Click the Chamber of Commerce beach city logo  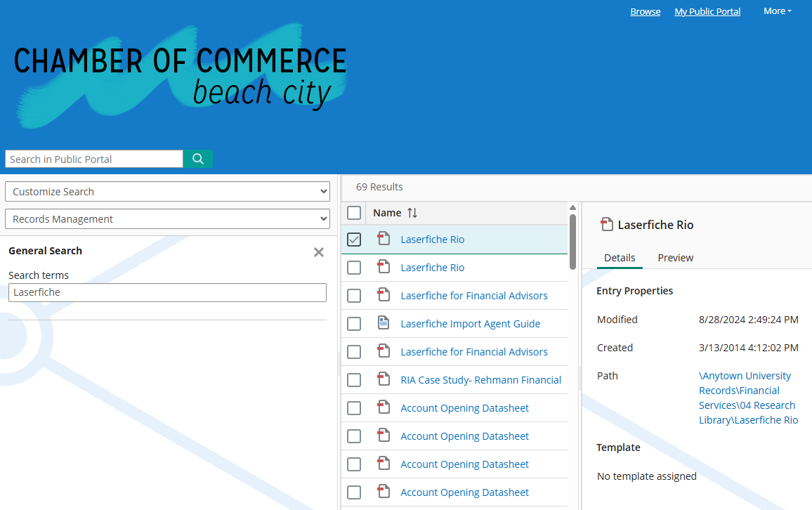tap(181, 76)
